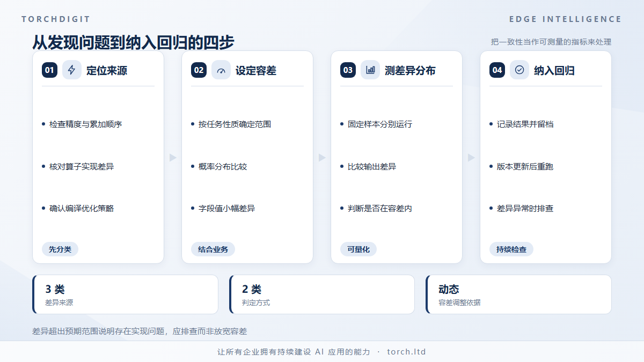Click the checkmark circle icon beside 纳入回归
644x362 pixels.
[x=519, y=70]
